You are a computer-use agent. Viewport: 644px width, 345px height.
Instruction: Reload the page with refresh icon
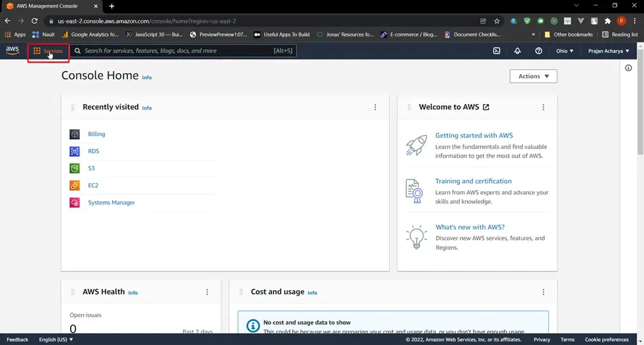pos(34,21)
